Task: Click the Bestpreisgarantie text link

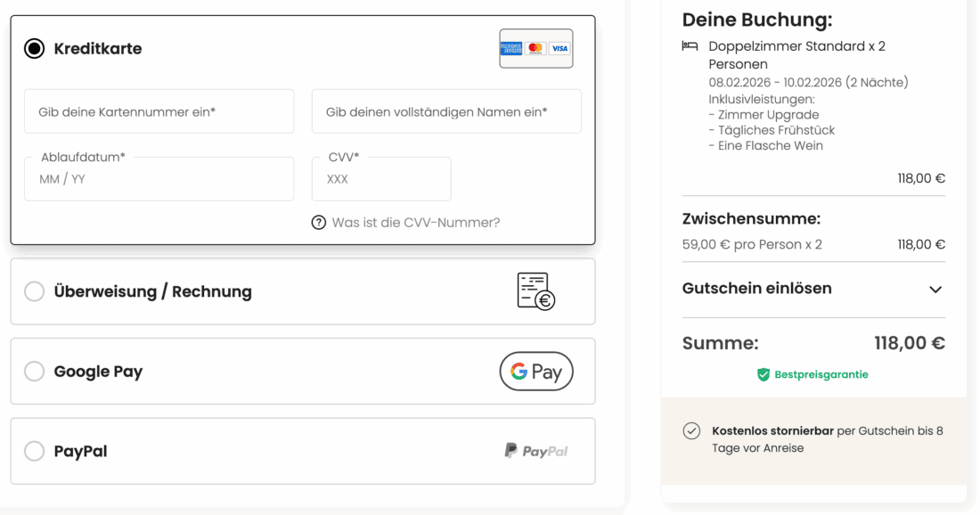Action: [821, 375]
